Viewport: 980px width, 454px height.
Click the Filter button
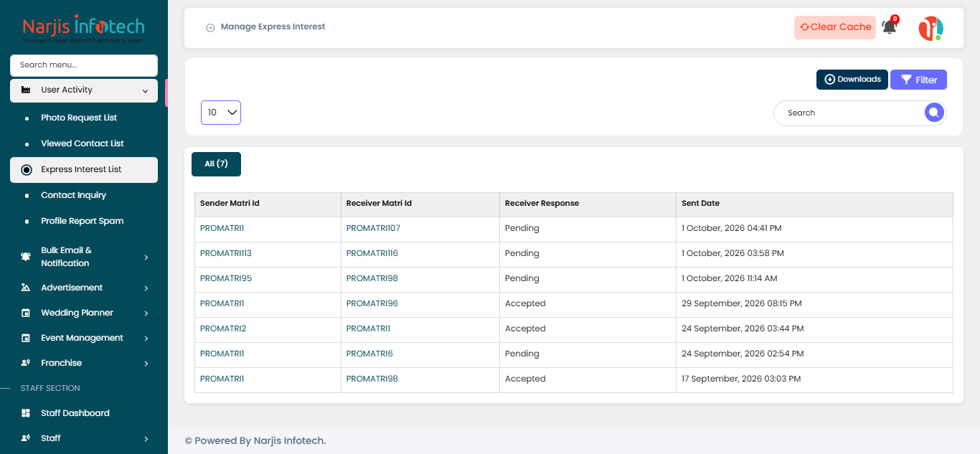(918, 80)
